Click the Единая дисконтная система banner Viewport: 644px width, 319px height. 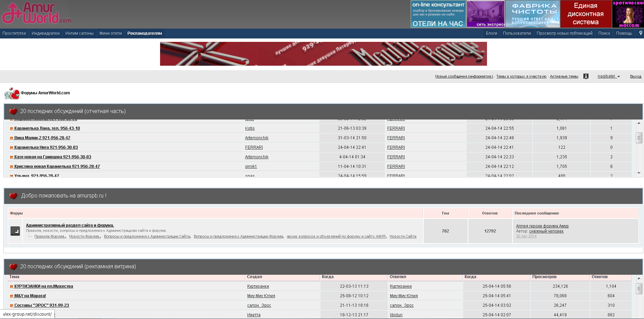pyautogui.click(x=585, y=14)
